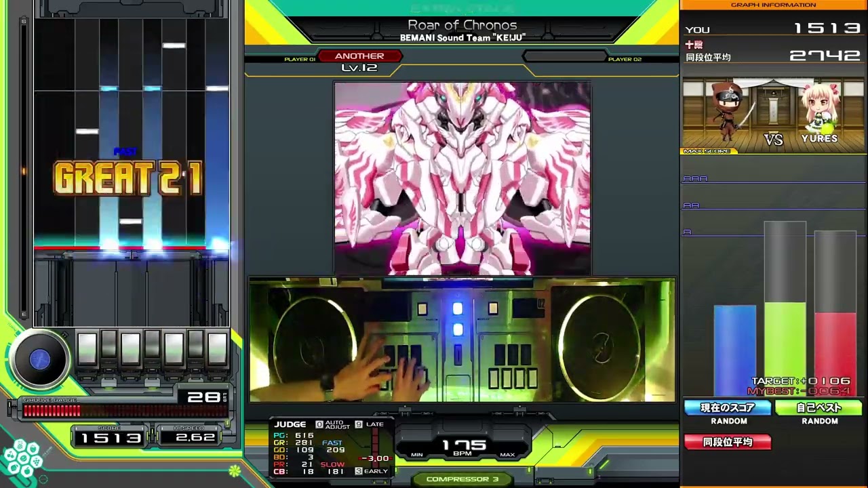Click the Lv.12 level text

point(359,68)
